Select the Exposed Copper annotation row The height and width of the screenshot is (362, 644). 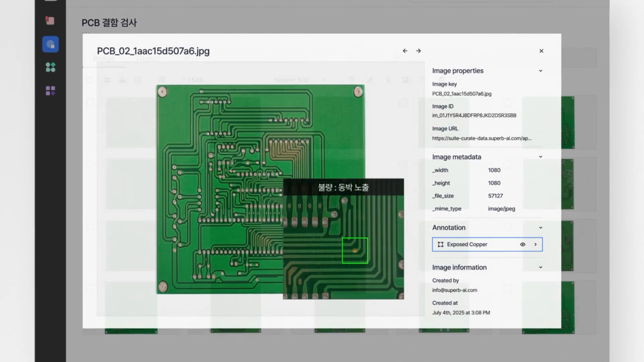(x=487, y=244)
